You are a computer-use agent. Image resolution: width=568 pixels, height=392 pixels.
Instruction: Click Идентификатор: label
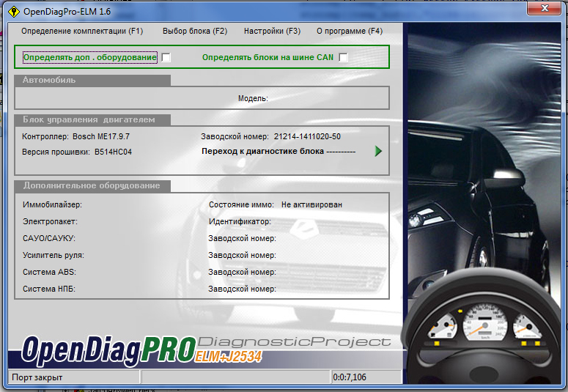240,221
